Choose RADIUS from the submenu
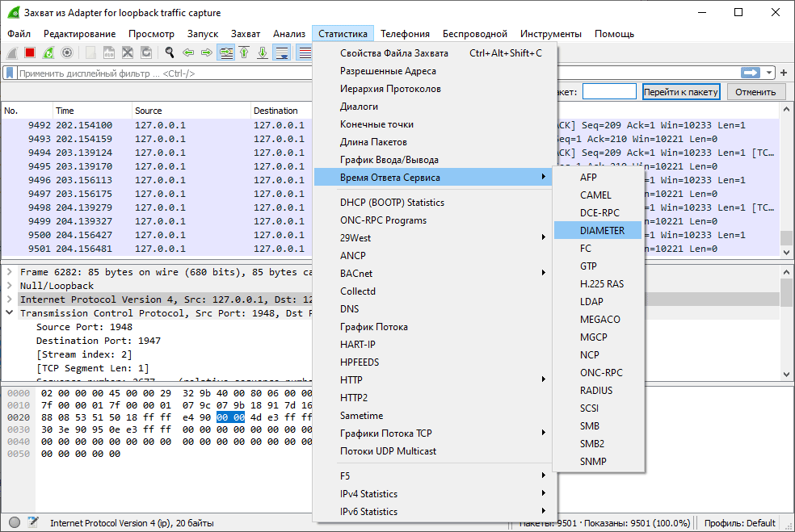 point(599,390)
